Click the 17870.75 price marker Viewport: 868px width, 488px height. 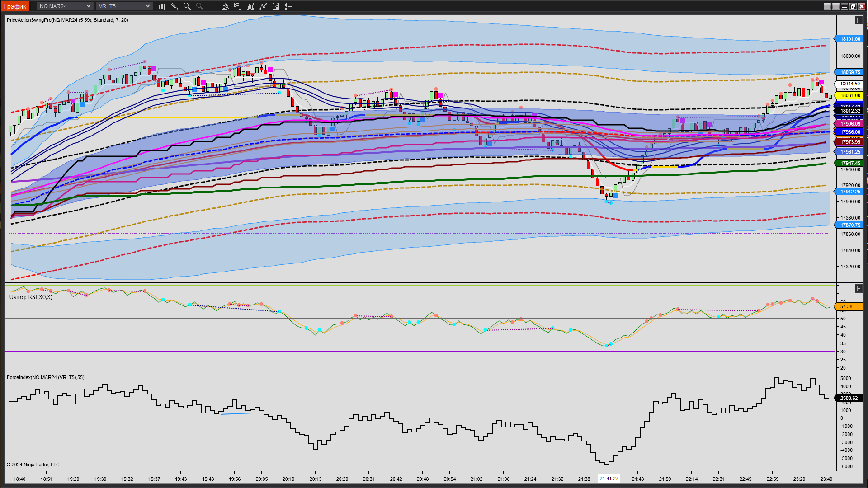coord(849,225)
